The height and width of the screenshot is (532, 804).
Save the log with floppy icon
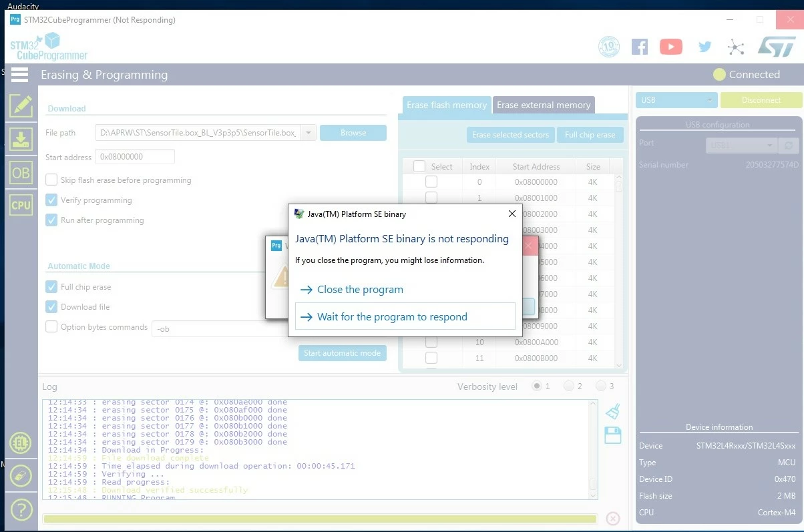point(613,435)
